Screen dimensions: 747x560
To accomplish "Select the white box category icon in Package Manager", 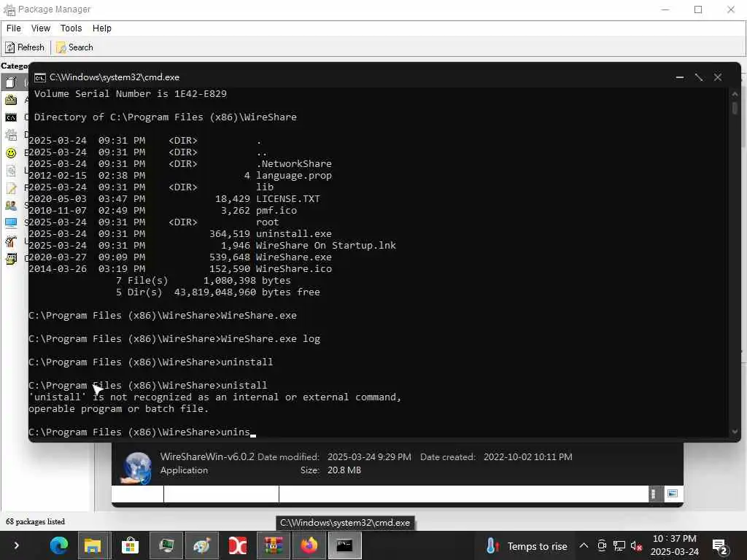I will tap(11, 82).
